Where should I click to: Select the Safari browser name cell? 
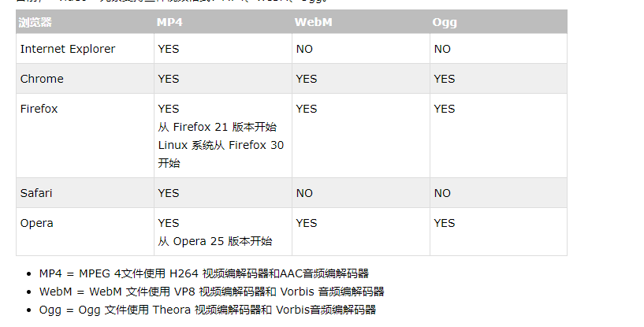(x=36, y=193)
